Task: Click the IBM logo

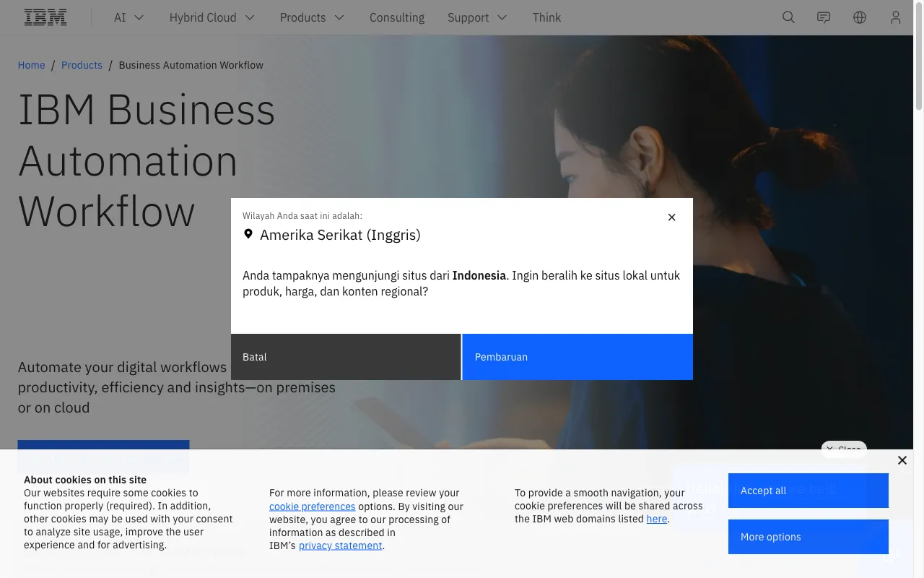Action: (45, 17)
